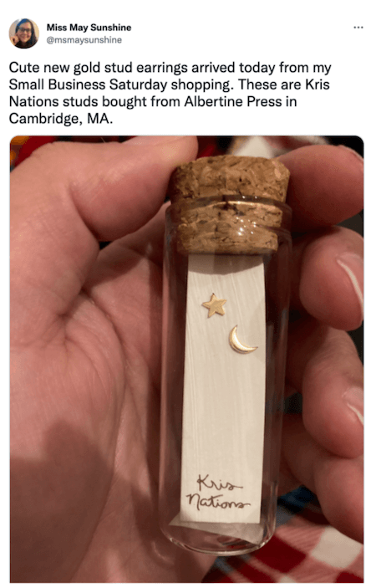This screenshot has width=376, height=588.
Task: Click the @msmaysunshine handle
Action: (84, 40)
